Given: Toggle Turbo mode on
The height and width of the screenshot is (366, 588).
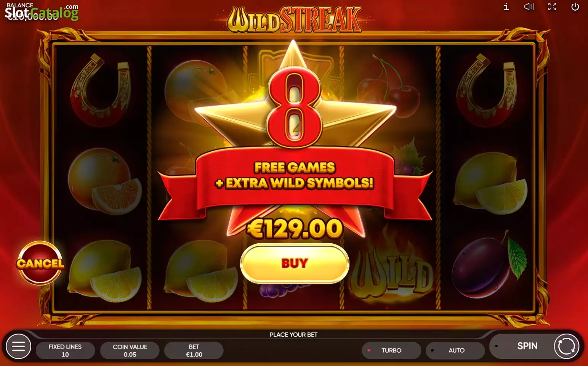Looking at the screenshot, I should click(391, 350).
